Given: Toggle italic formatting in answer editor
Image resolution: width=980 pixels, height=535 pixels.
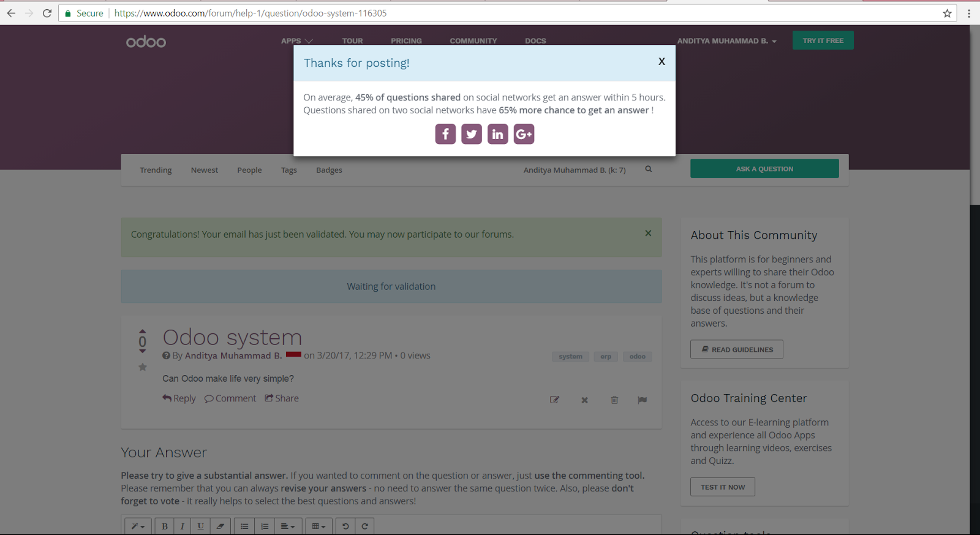Looking at the screenshot, I should pyautogui.click(x=183, y=526).
